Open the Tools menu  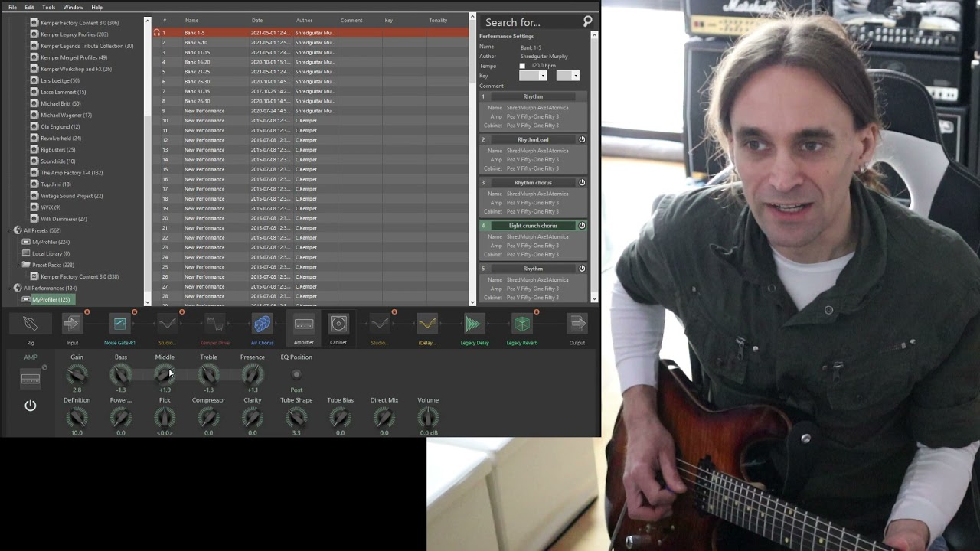(x=48, y=7)
